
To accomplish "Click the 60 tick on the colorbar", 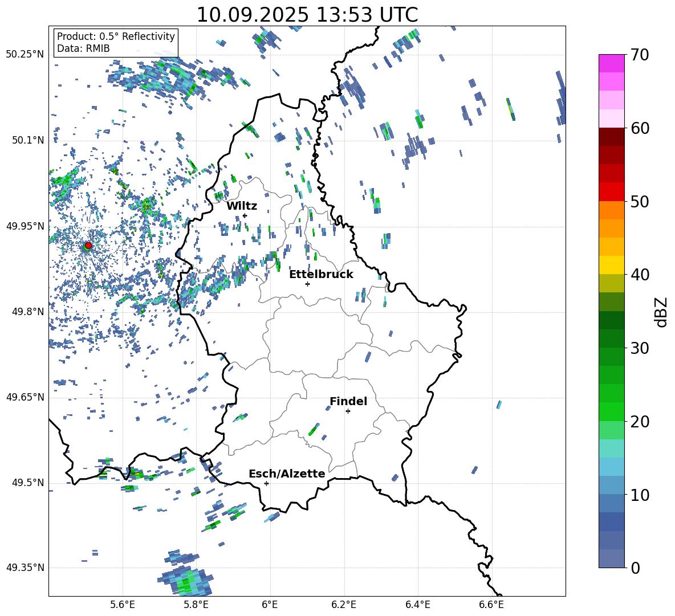I will point(640,128).
